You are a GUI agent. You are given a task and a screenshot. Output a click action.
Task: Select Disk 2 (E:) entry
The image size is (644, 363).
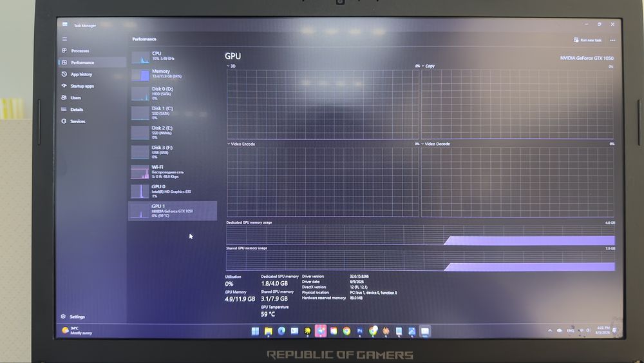[173, 132]
